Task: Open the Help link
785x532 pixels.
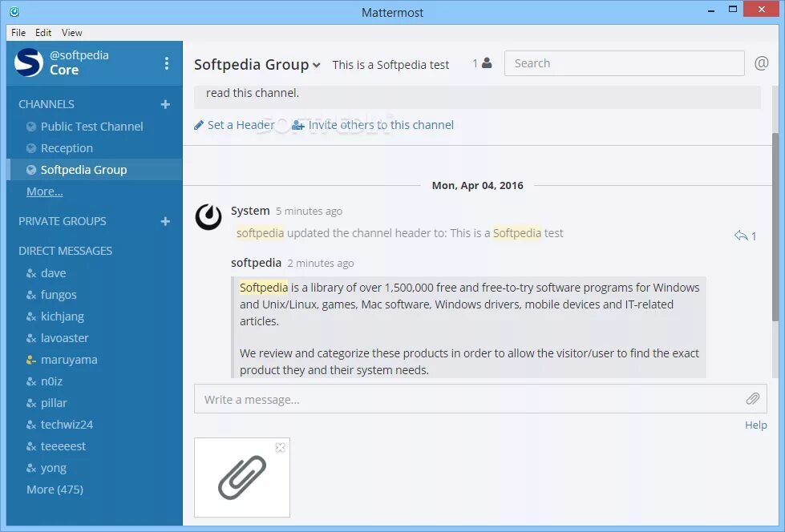Action: pyautogui.click(x=756, y=425)
